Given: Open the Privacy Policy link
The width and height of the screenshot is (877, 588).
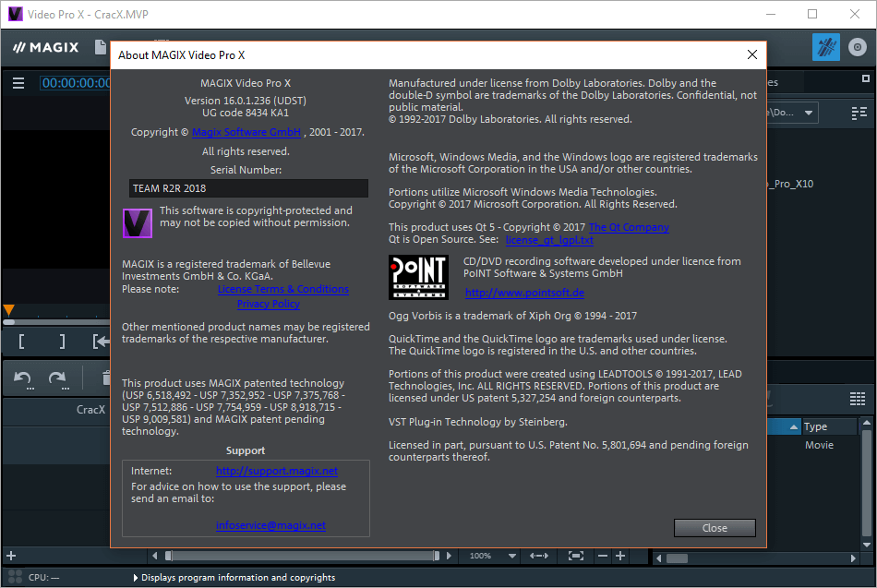Looking at the screenshot, I should 269,304.
